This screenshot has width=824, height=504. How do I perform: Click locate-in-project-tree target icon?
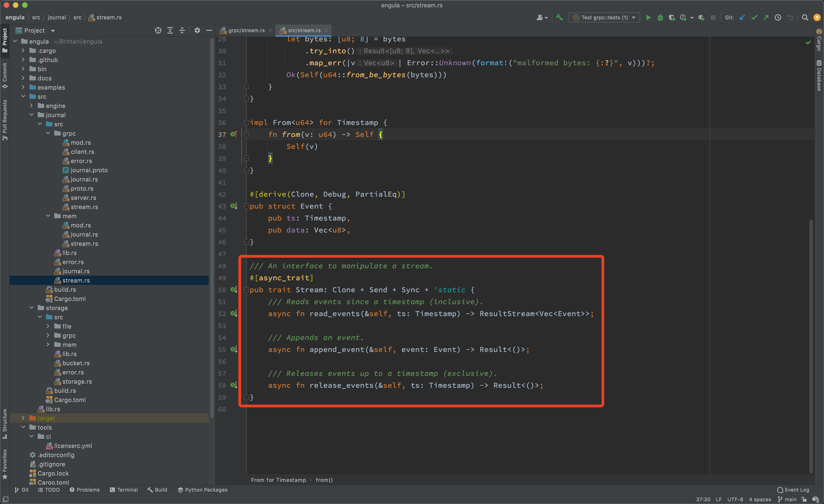click(158, 30)
